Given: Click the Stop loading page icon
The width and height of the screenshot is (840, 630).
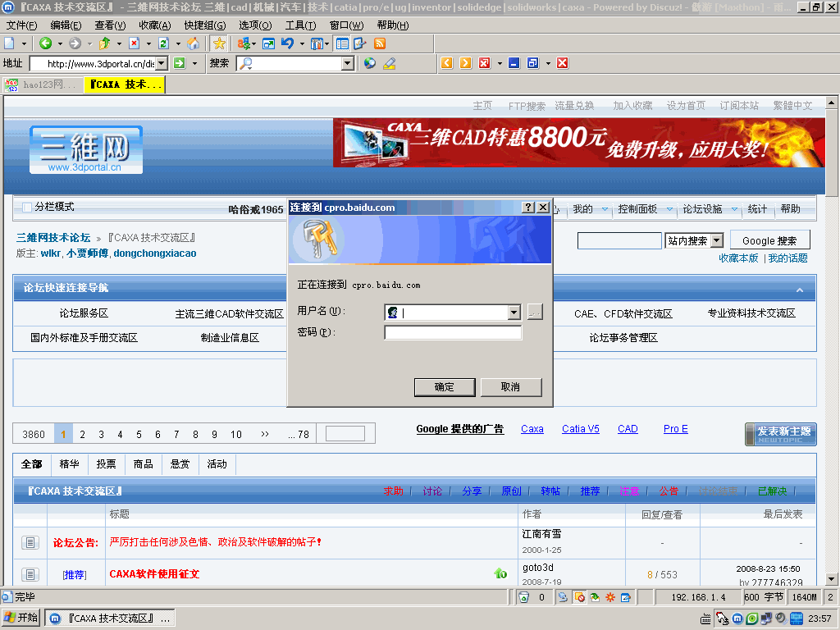Looking at the screenshot, I should [x=135, y=44].
